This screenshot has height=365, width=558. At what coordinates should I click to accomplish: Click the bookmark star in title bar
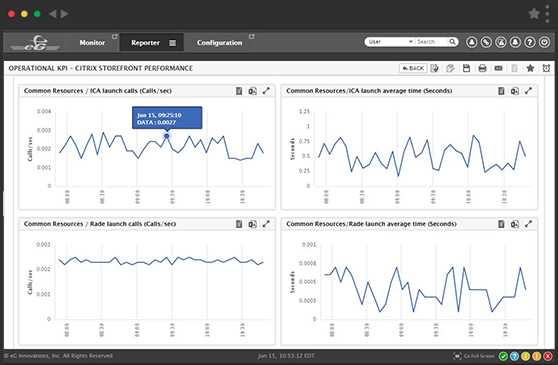pyautogui.click(x=534, y=14)
